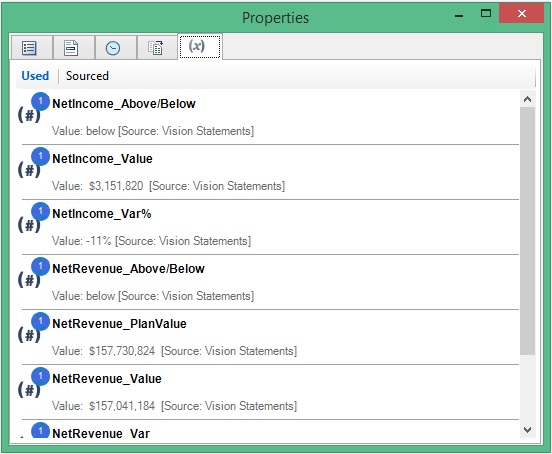Viewport: 552px width, 454px height.
Task: Select the NetIncome_Above/Below variable name
Action: [x=124, y=104]
